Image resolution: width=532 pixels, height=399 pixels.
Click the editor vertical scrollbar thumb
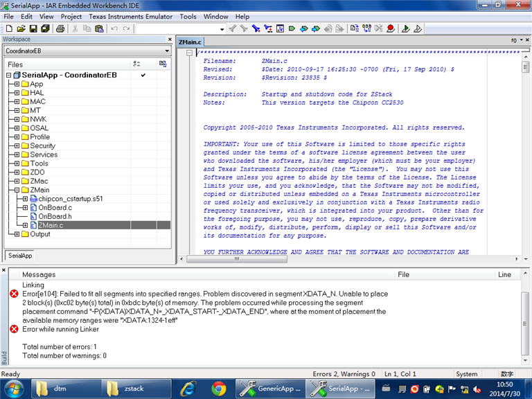coord(526,66)
